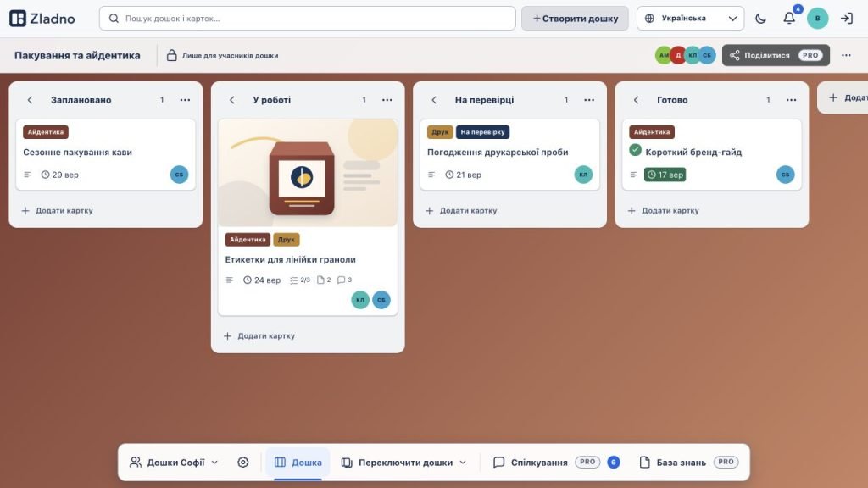868x488 pixels.
Task: Click the 29 вер due date
Action: pyautogui.click(x=60, y=175)
